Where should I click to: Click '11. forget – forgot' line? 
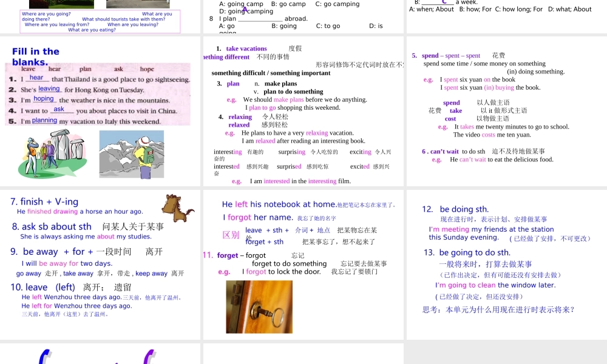tap(234, 255)
